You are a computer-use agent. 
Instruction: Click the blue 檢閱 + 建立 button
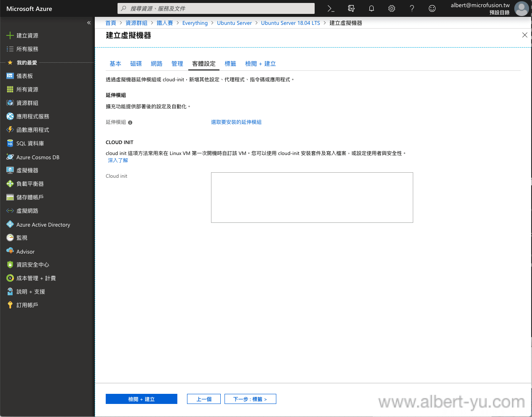[x=142, y=399]
